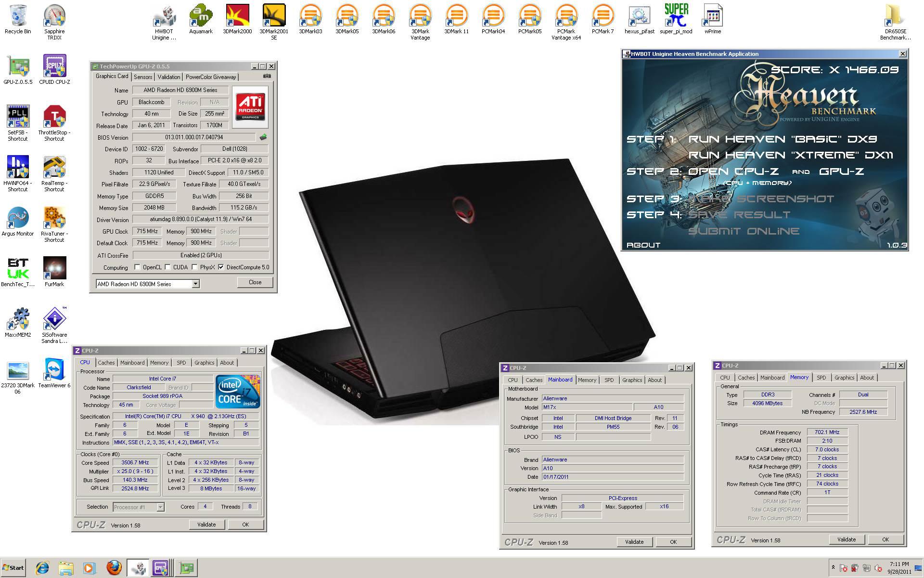Screen dimensions: 924x578
Task: Open HWBOT Unigine desktop shortcut
Action: click(164, 22)
